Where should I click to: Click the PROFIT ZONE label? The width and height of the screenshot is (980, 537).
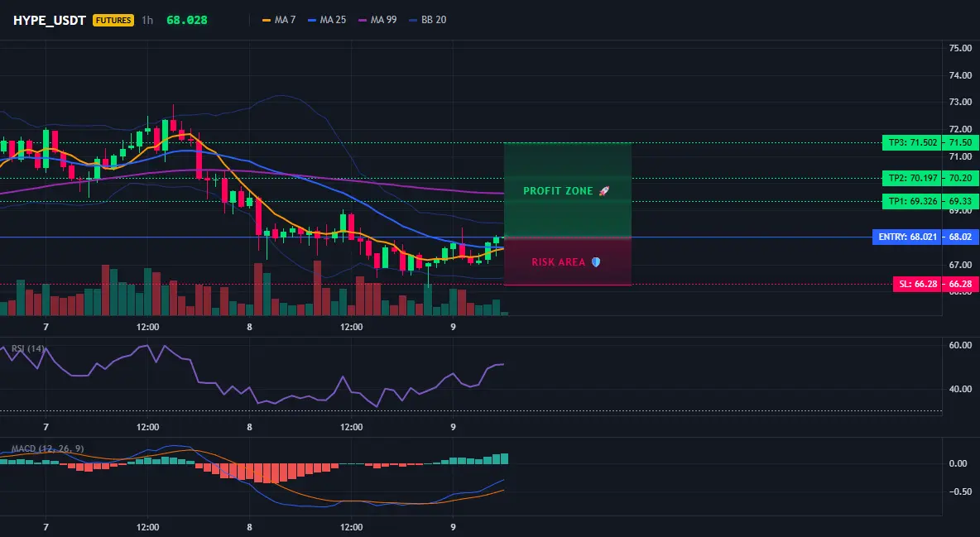point(558,190)
